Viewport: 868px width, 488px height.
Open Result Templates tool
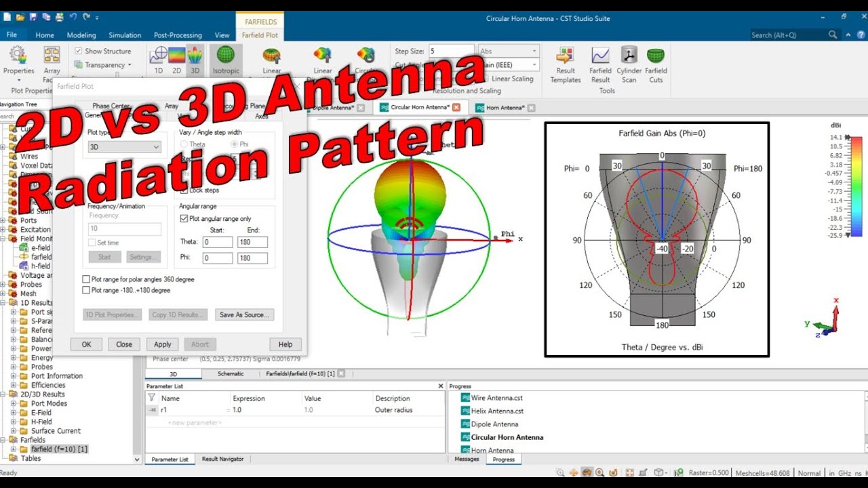[x=566, y=65]
